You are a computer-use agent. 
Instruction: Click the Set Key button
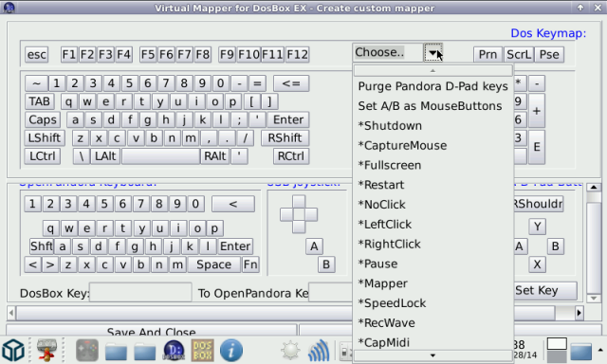point(545,290)
